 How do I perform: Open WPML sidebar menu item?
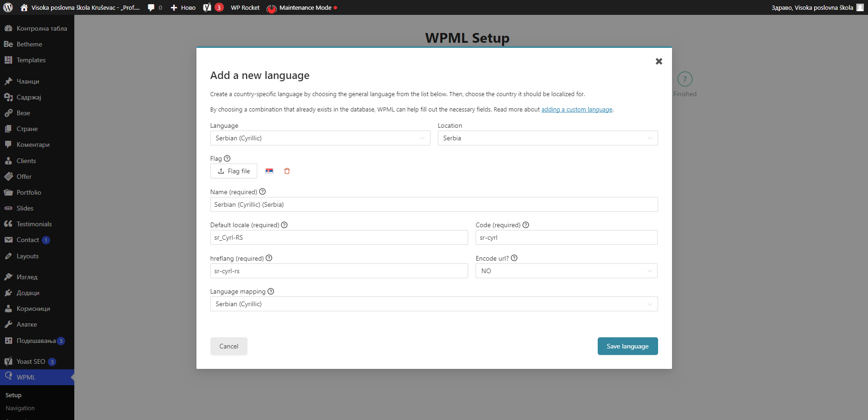[x=37, y=377]
